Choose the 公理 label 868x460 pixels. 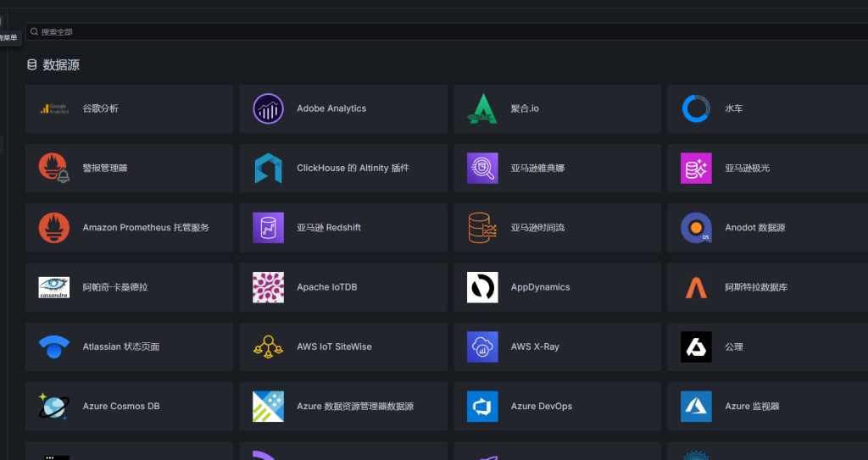point(734,347)
